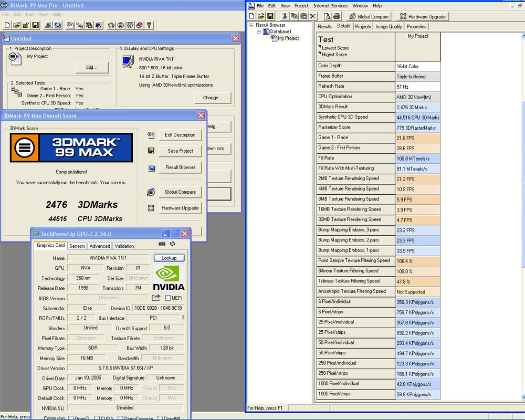Click the yellow question mark icon in 3DMark toolbar
The height and width of the screenshot is (420, 525).
tap(149, 25)
